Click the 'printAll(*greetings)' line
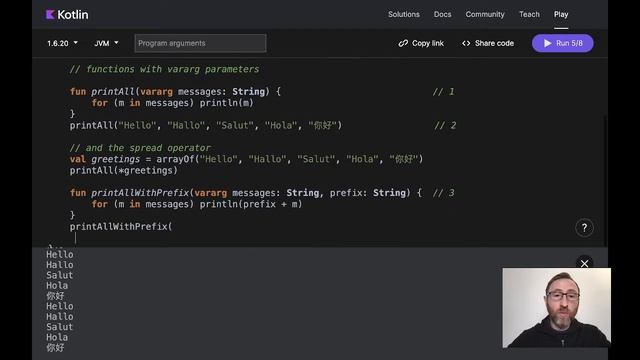The width and height of the screenshot is (640, 360). coord(124,171)
